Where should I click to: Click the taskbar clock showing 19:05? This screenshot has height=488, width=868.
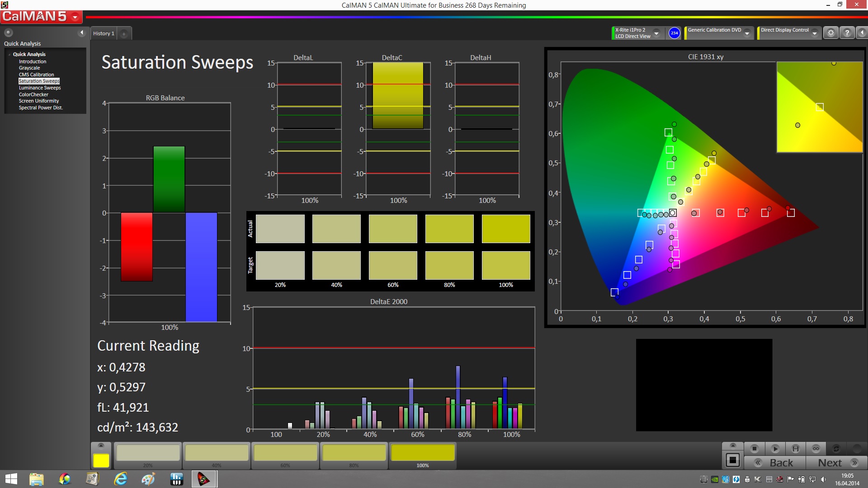[x=847, y=479]
